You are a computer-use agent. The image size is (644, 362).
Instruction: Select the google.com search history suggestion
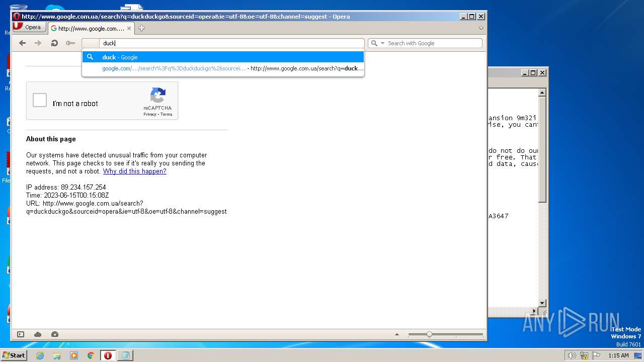[x=223, y=68]
